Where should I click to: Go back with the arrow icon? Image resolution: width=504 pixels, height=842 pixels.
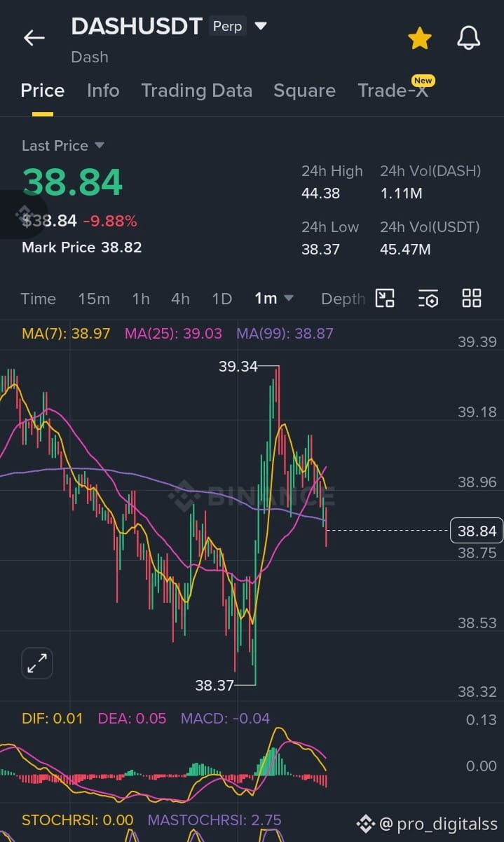tap(34, 38)
